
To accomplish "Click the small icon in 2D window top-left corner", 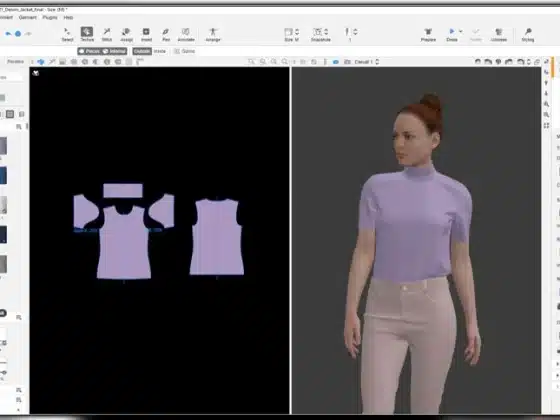I will [x=36, y=73].
